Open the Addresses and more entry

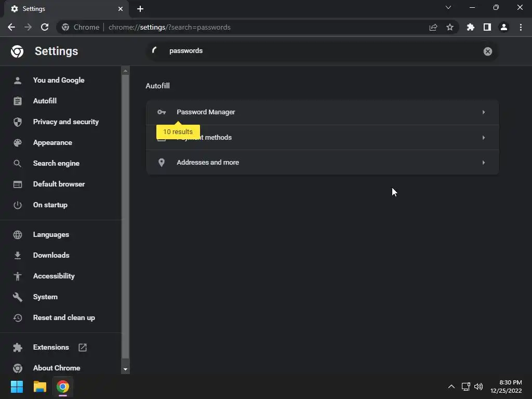pyautogui.click(x=322, y=163)
